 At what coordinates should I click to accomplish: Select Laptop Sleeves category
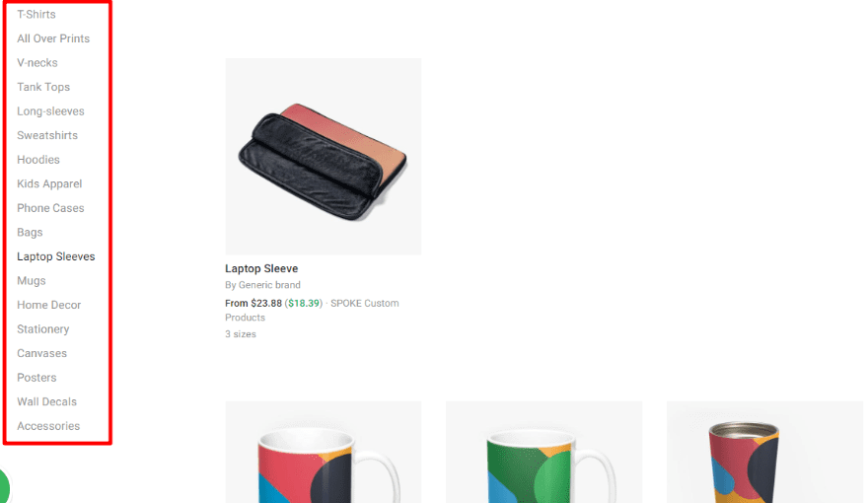pos(56,256)
